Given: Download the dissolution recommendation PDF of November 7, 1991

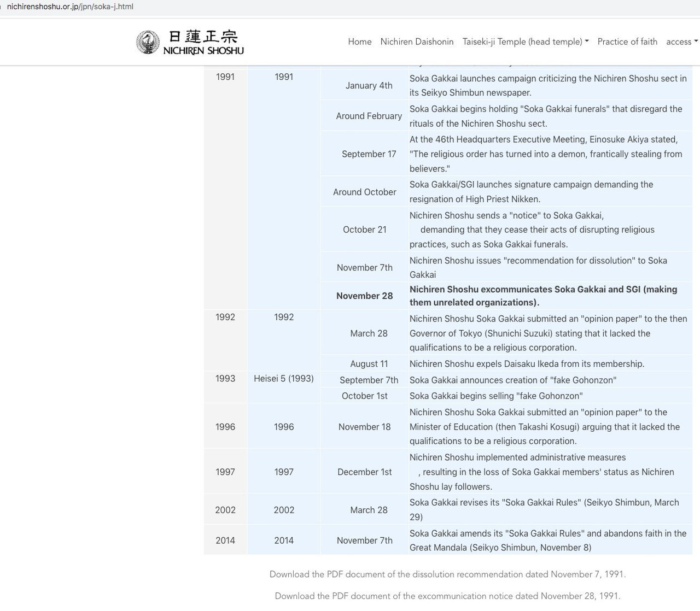Looking at the screenshot, I should click(447, 574).
